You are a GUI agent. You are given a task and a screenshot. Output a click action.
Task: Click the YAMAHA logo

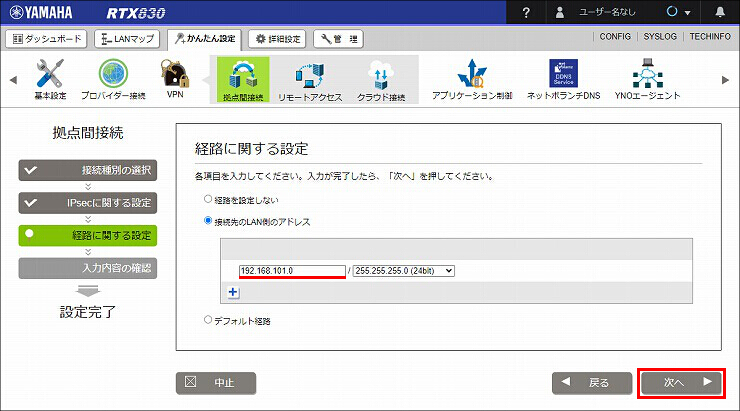[x=41, y=12]
